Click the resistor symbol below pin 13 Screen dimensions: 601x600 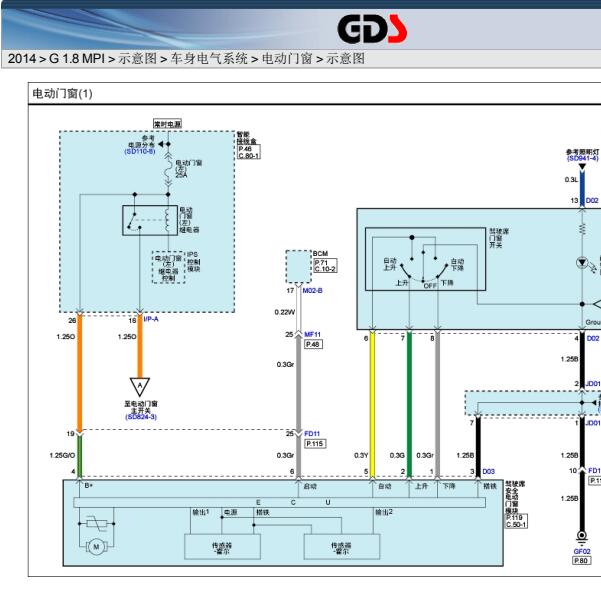coord(582,229)
